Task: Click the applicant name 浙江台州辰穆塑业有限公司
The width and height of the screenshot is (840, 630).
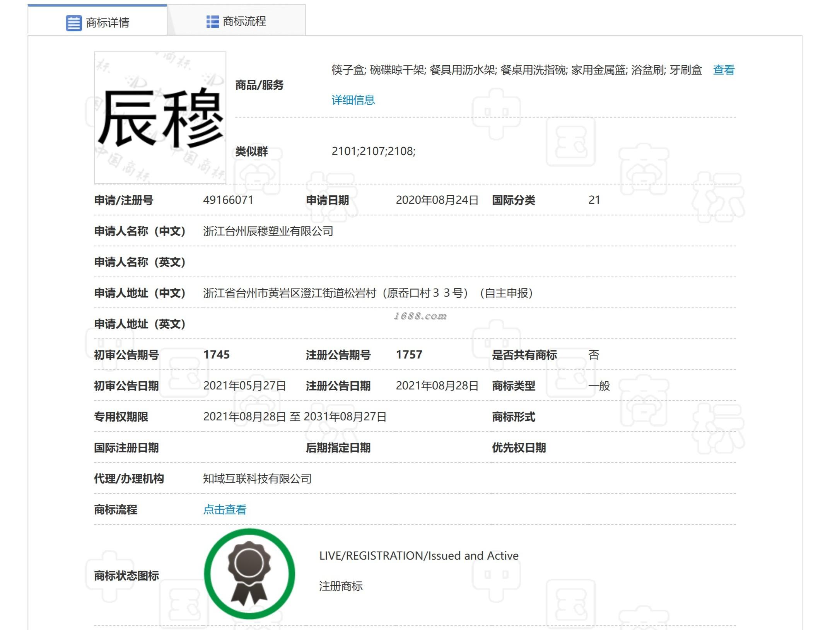Action: [x=268, y=231]
